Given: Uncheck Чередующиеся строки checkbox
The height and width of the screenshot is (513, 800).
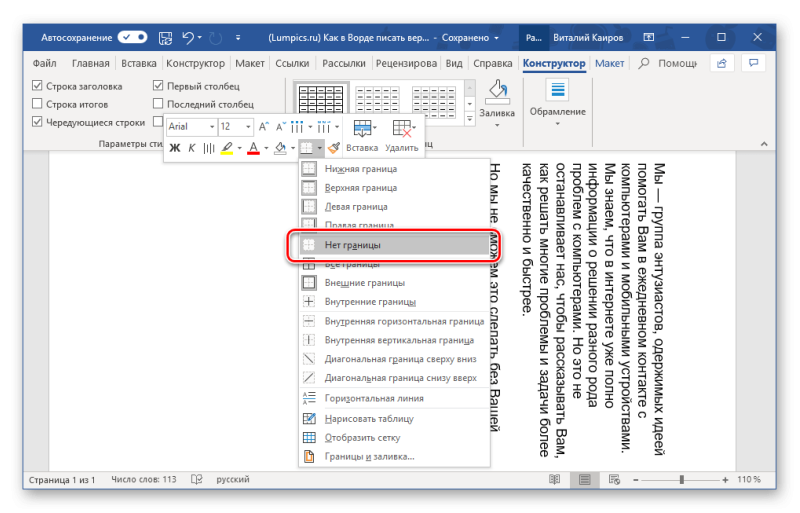Looking at the screenshot, I should 37,121.
